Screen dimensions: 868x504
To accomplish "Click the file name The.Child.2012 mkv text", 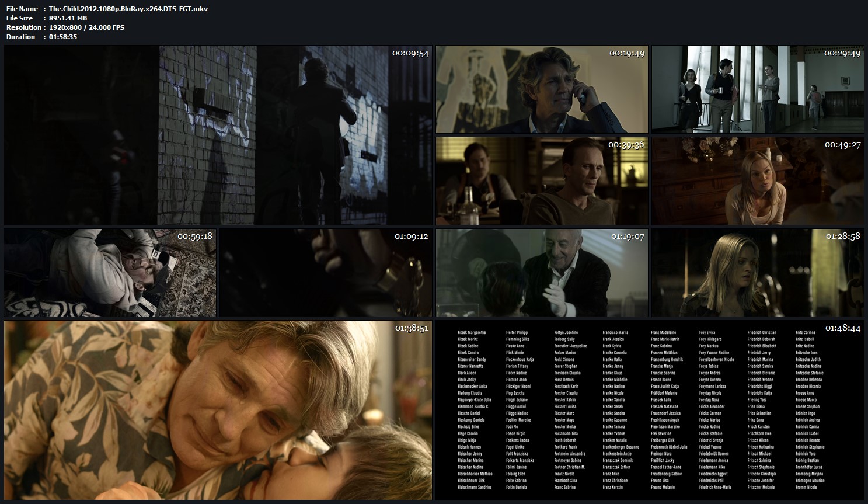I will pyautogui.click(x=128, y=9).
